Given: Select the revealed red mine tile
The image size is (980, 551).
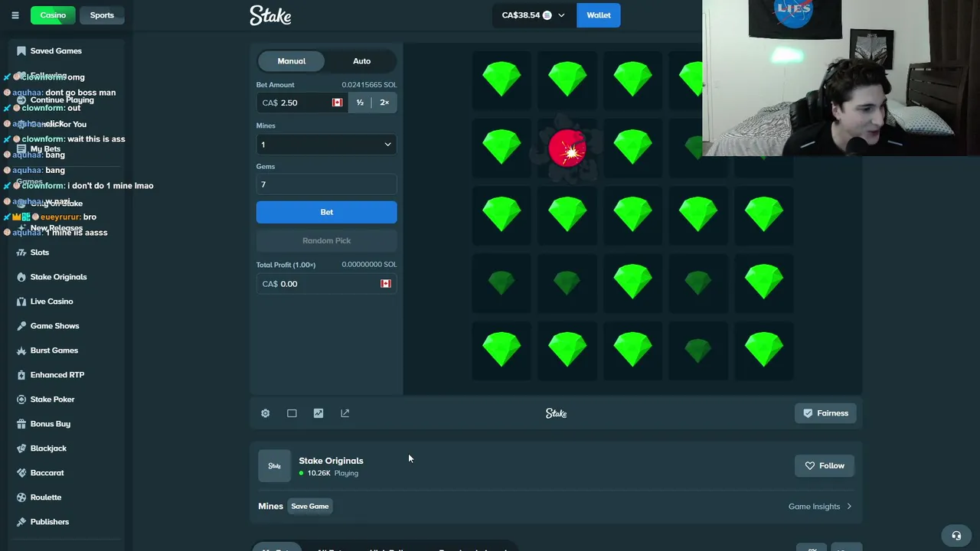Looking at the screenshot, I should pos(567,147).
